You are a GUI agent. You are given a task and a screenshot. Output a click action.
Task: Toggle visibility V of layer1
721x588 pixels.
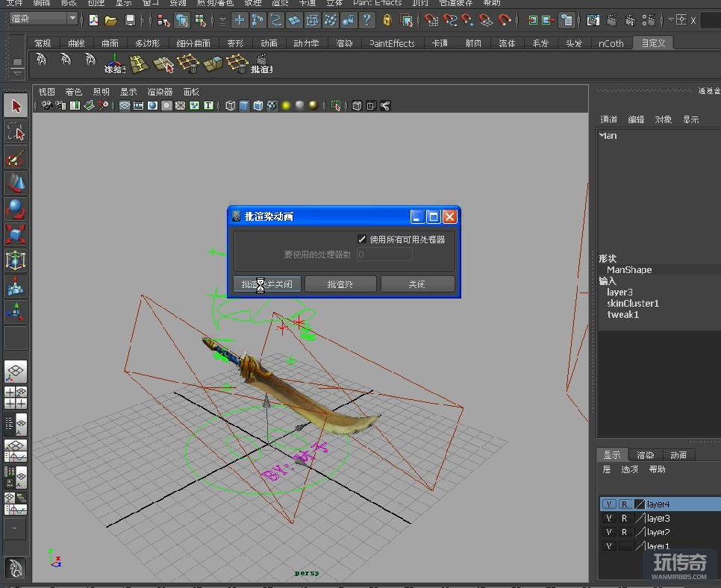pyautogui.click(x=609, y=546)
